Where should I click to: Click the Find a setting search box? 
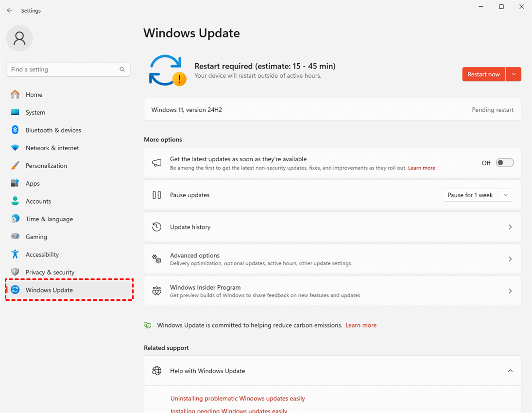click(x=63, y=69)
